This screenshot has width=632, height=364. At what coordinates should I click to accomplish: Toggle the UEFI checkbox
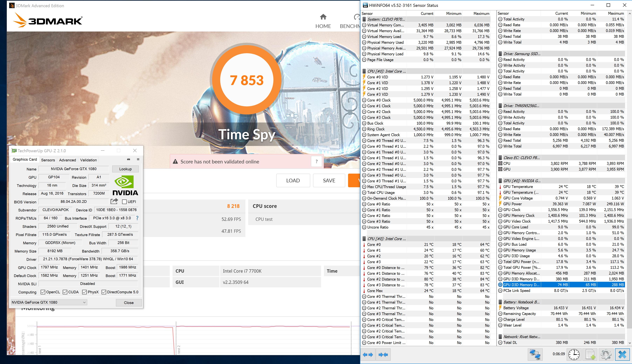click(124, 202)
